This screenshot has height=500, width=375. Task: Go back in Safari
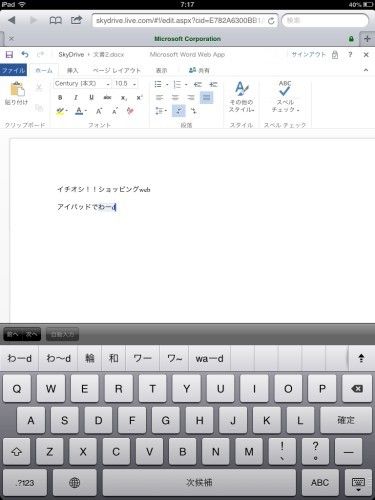tap(12, 20)
